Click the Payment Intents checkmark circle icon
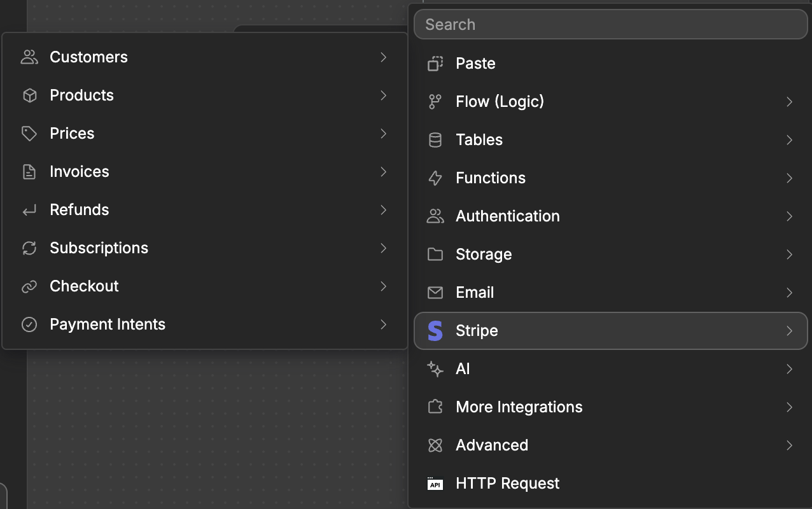Image resolution: width=812 pixels, height=509 pixels. [29, 324]
